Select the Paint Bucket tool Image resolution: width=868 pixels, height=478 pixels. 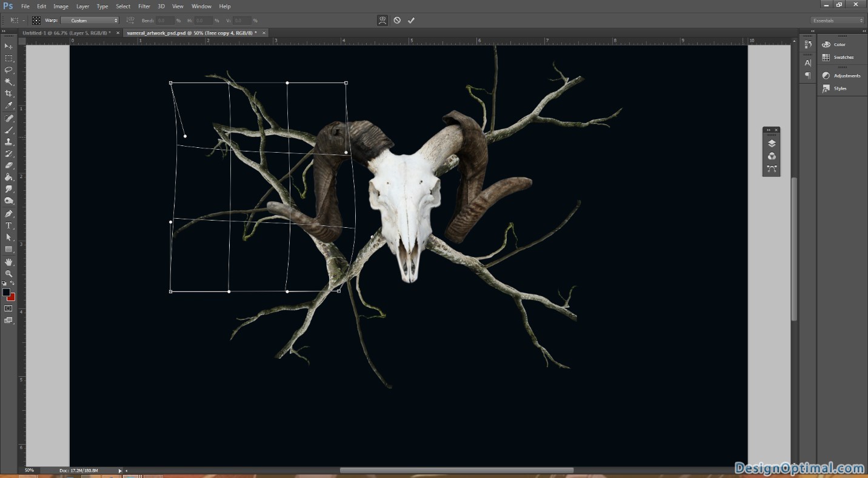click(x=8, y=178)
